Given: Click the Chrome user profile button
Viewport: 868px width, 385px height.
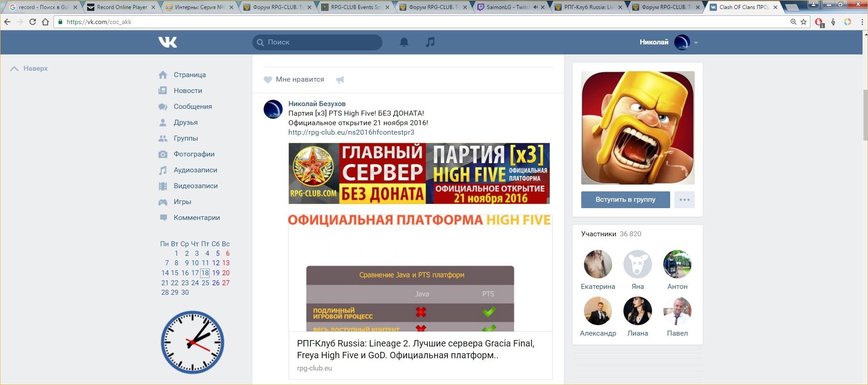Looking at the screenshot, I should tap(814, 5).
